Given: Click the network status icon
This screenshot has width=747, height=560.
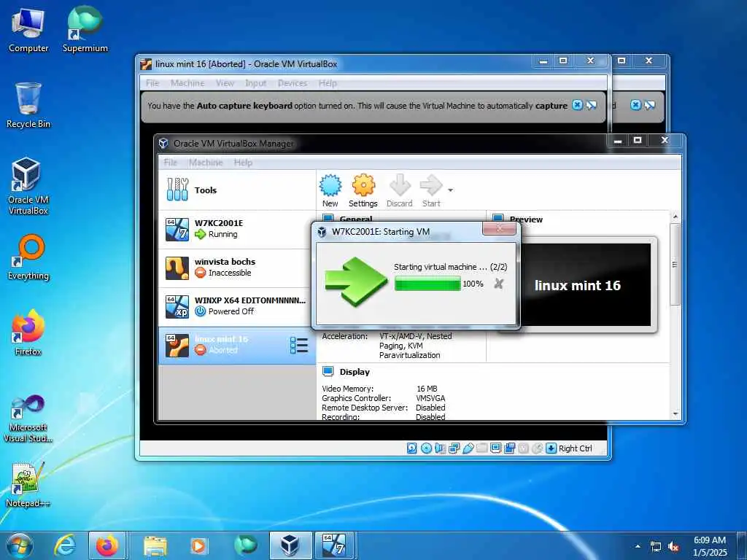Looking at the screenshot, I should pyautogui.click(x=454, y=448).
